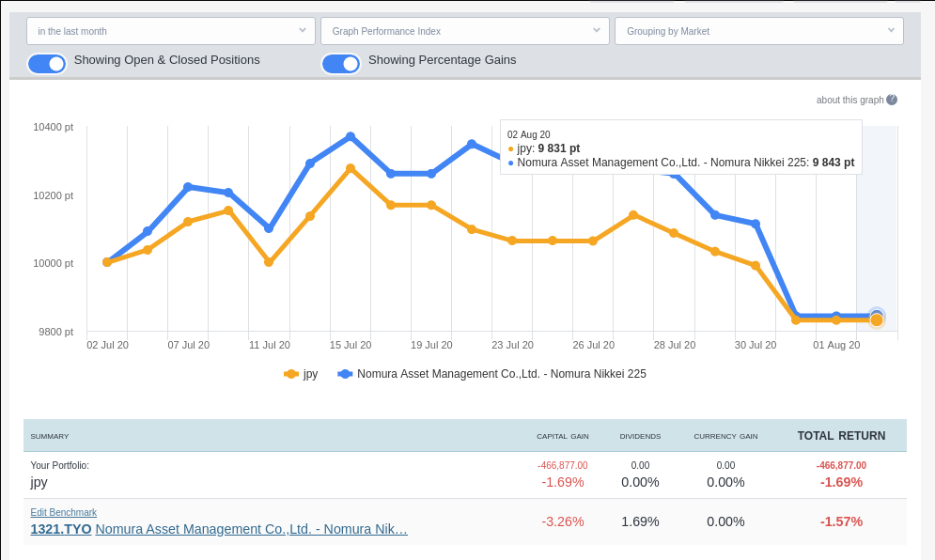This screenshot has width=935, height=560.
Task: Open the 'in the last month' dropdown
Action: 171,31
